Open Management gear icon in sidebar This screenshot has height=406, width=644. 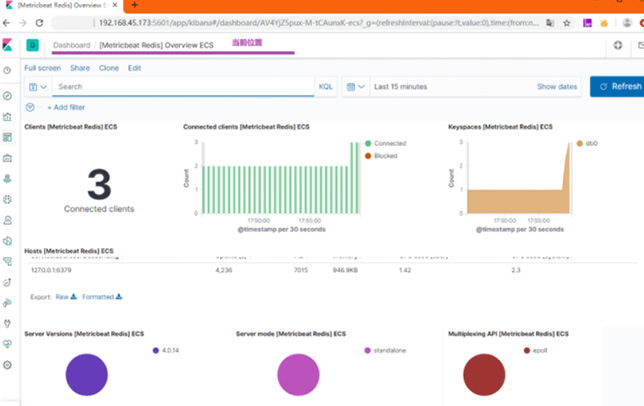coord(7,365)
